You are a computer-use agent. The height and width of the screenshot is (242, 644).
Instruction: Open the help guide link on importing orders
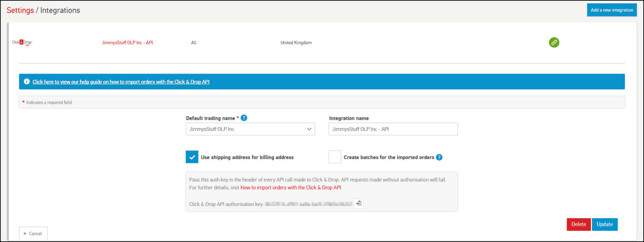[x=121, y=82]
